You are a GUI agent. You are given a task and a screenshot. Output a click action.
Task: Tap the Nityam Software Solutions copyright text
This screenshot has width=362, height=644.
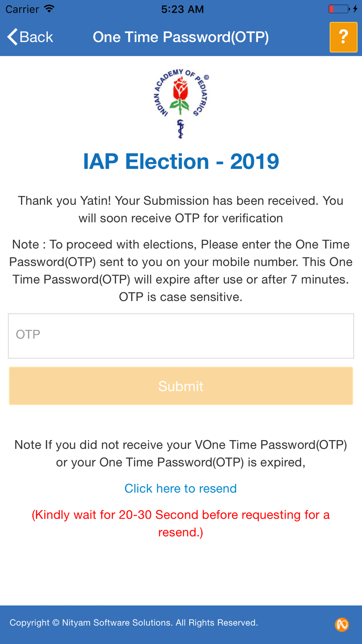[134, 623]
